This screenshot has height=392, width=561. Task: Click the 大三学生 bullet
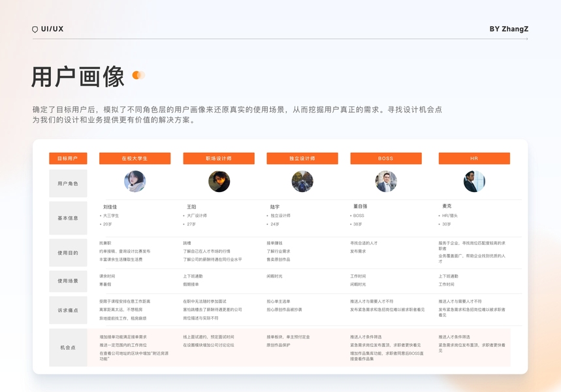coord(110,216)
